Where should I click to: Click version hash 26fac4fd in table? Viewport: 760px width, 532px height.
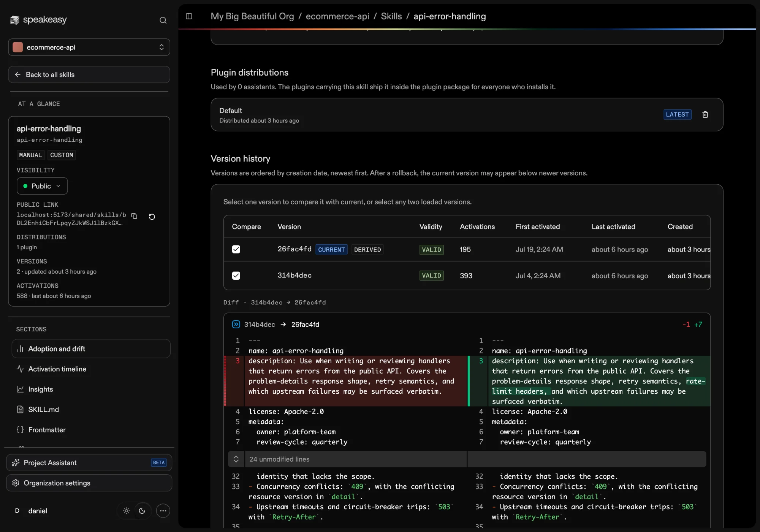click(294, 249)
